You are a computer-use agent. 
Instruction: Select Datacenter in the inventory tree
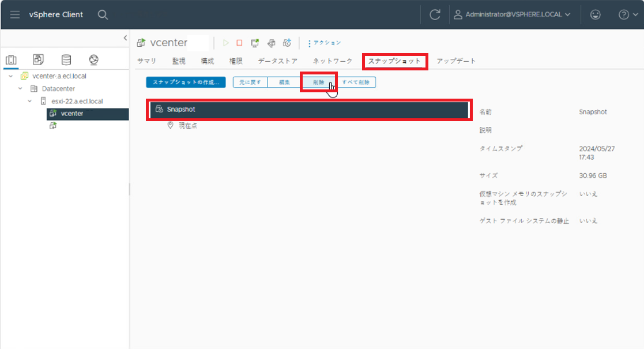[58, 88]
